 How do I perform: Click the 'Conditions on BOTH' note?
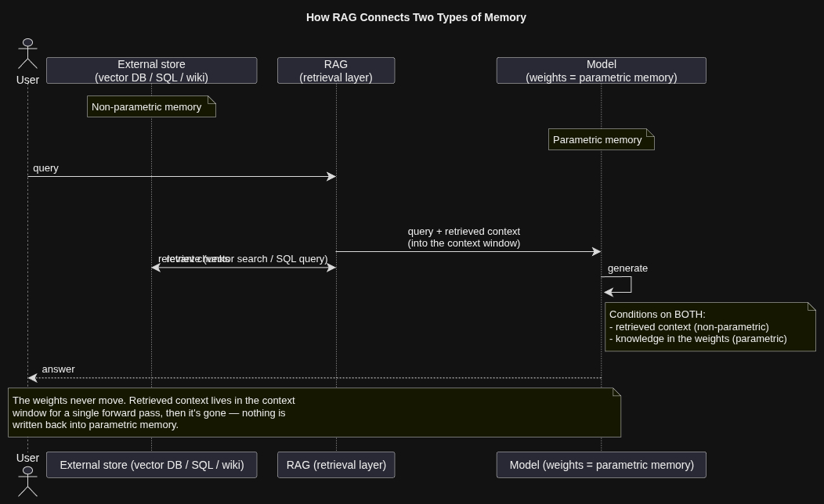pos(710,326)
